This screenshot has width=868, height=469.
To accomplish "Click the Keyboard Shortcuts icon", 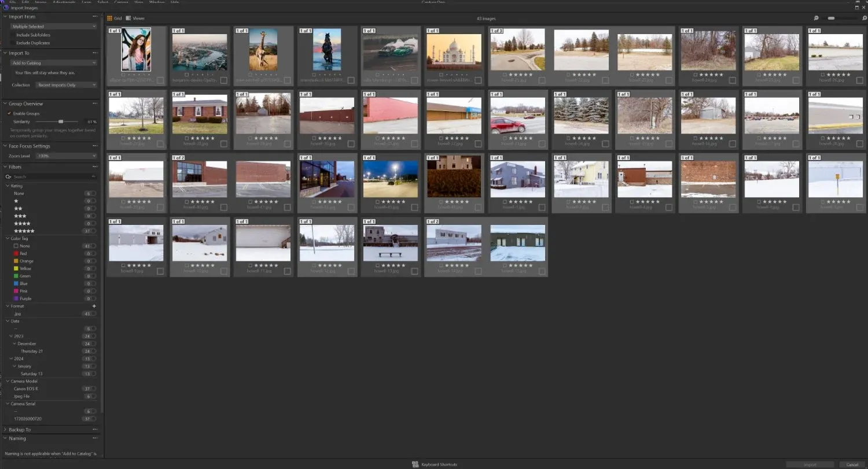I will 415,464.
